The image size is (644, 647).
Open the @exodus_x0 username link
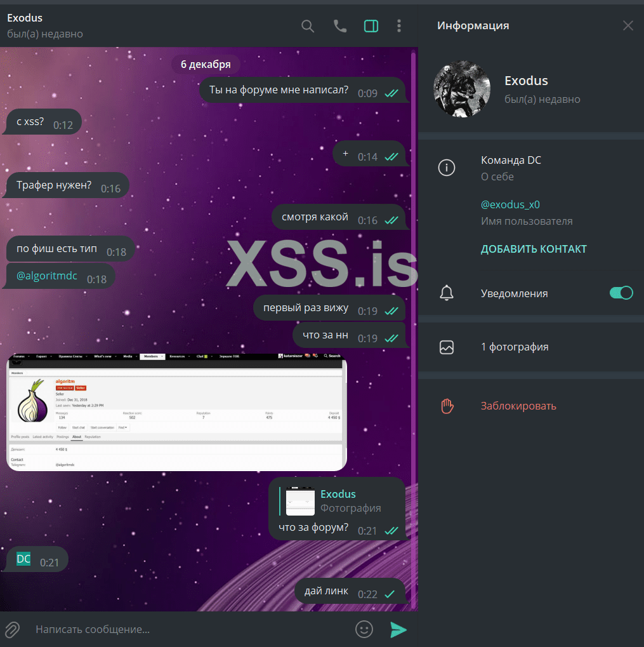[510, 204]
